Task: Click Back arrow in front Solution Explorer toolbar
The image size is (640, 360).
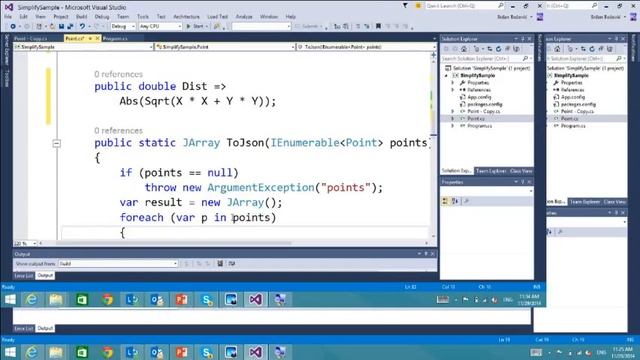Action: click(x=446, y=49)
